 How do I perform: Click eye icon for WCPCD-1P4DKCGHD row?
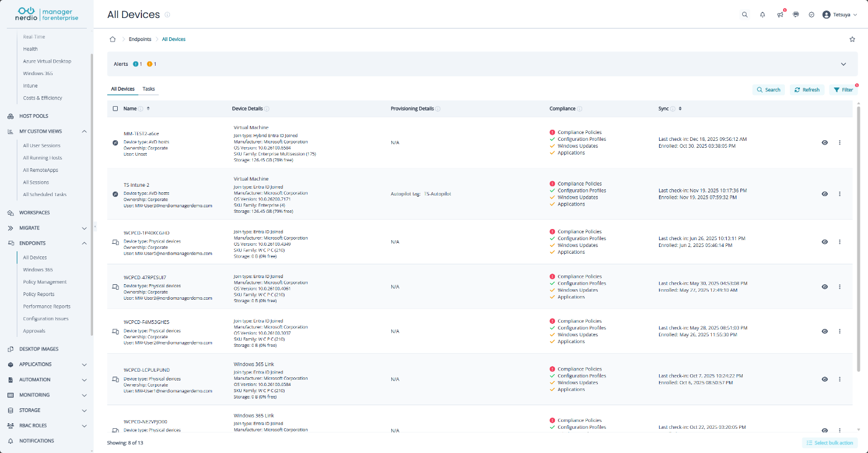pyautogui.click(x=825, y=242)
